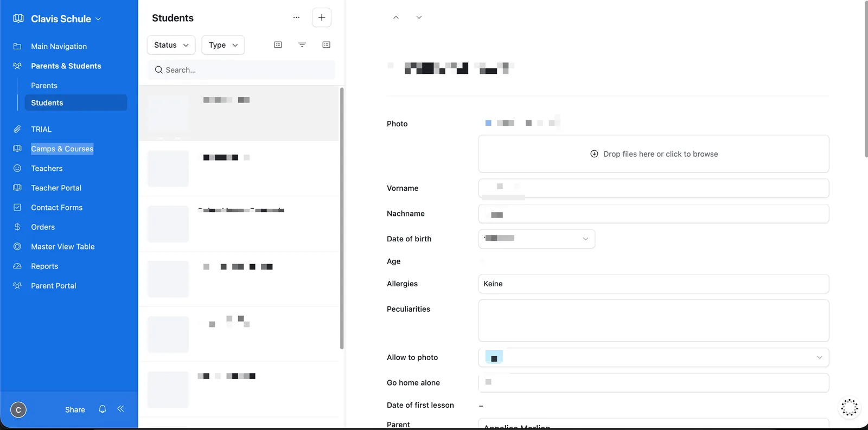Viewport: 868px width, 430px height.
Task: Go to Orders
Action: 43,227
